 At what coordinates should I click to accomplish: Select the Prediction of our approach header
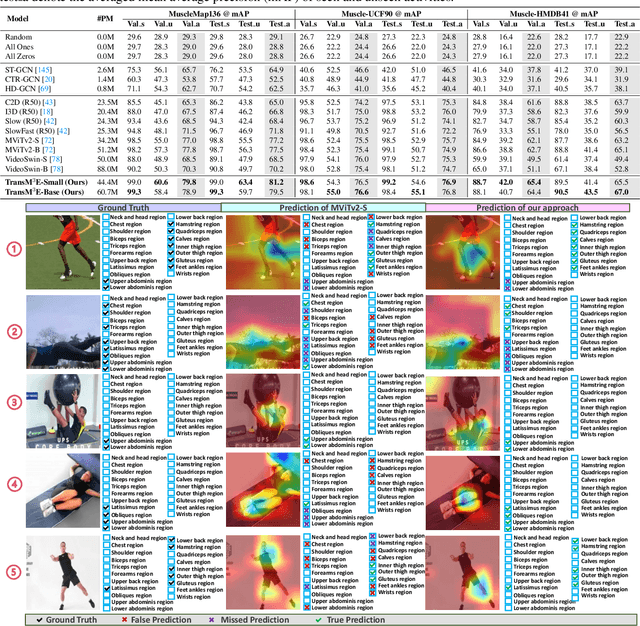[529, 206]
